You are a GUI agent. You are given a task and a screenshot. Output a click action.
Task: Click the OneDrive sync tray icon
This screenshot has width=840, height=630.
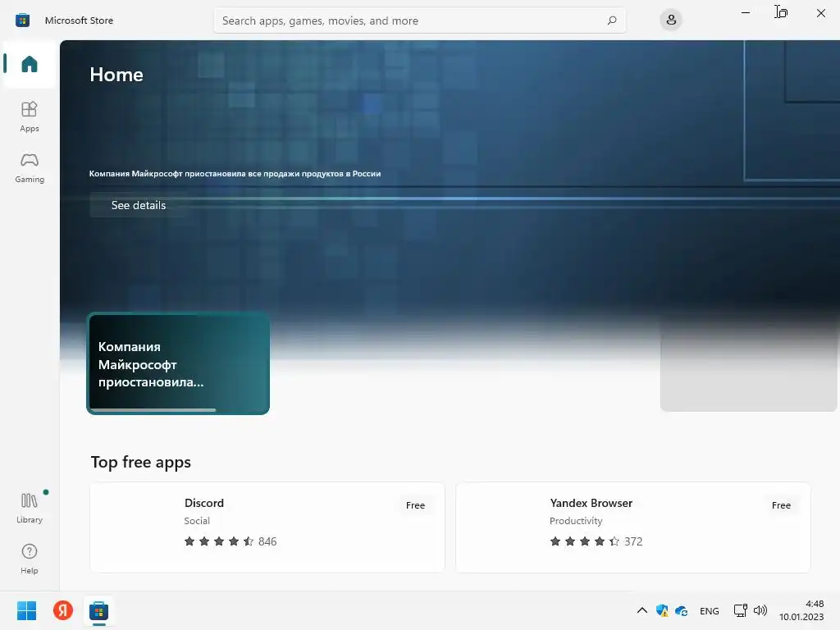coord(681,610)
